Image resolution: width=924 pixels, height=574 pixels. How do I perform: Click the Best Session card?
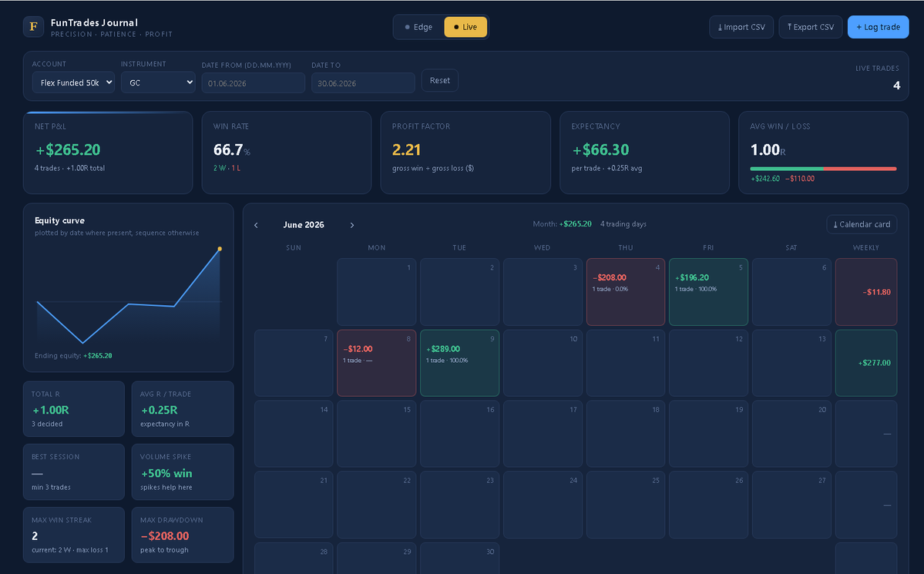click(x=74, y=472)
